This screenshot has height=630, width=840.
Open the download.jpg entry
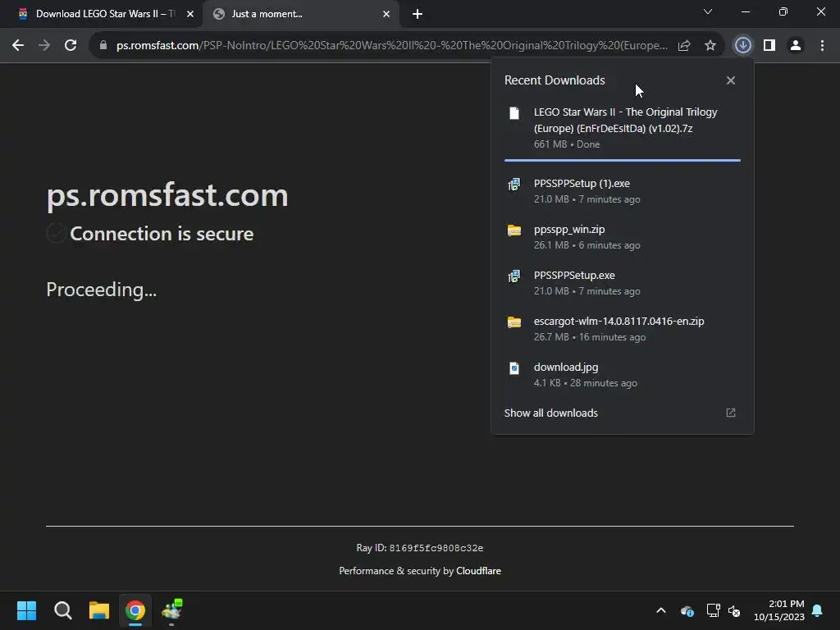point(623,375)
